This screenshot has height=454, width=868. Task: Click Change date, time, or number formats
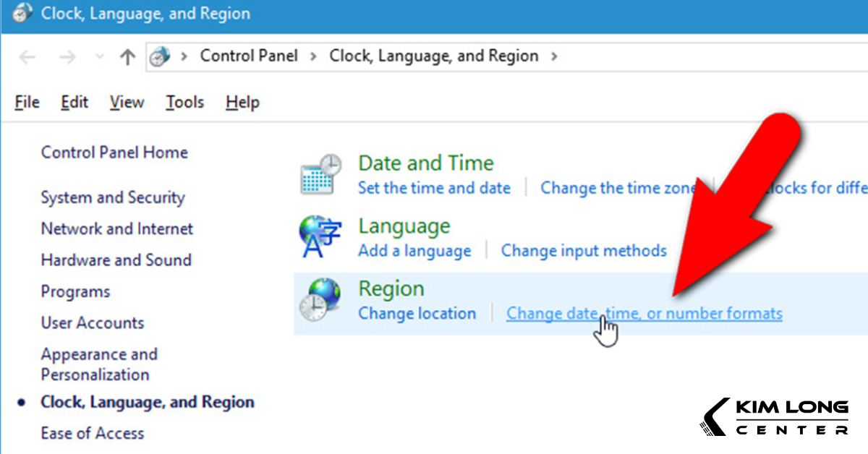(644, 313)
